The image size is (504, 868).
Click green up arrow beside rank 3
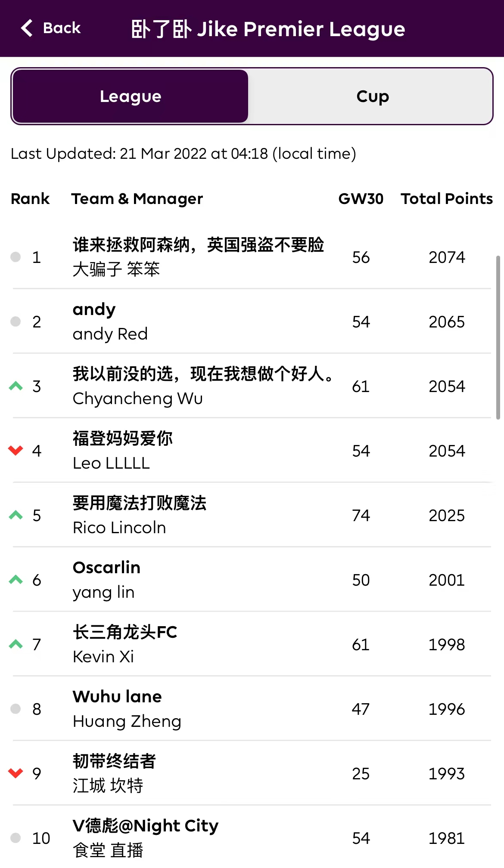(16, 386)
